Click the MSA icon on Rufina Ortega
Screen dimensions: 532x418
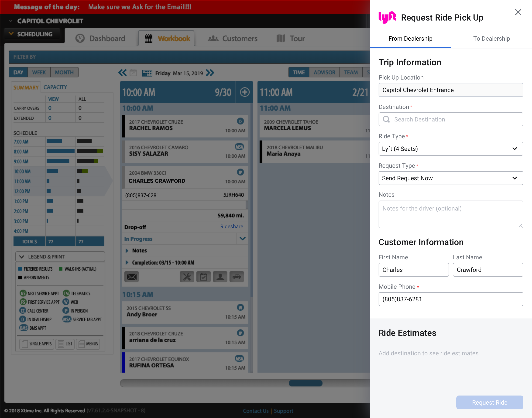pyautogui.click(x=239, y=359)
